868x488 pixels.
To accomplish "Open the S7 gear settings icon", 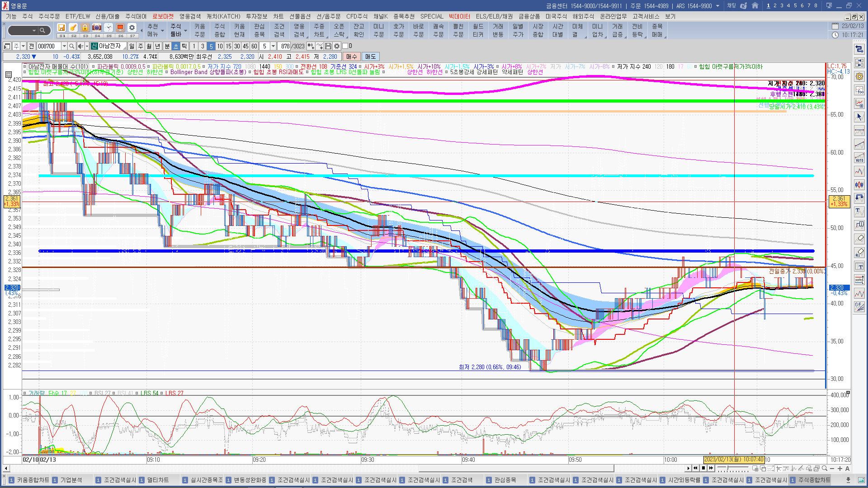I will [x=132, y=28].
